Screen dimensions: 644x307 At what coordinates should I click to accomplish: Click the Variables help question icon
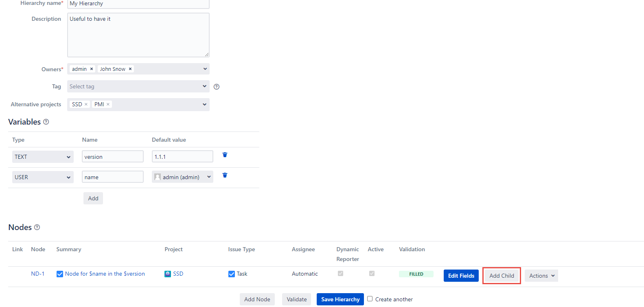point(46,122)
